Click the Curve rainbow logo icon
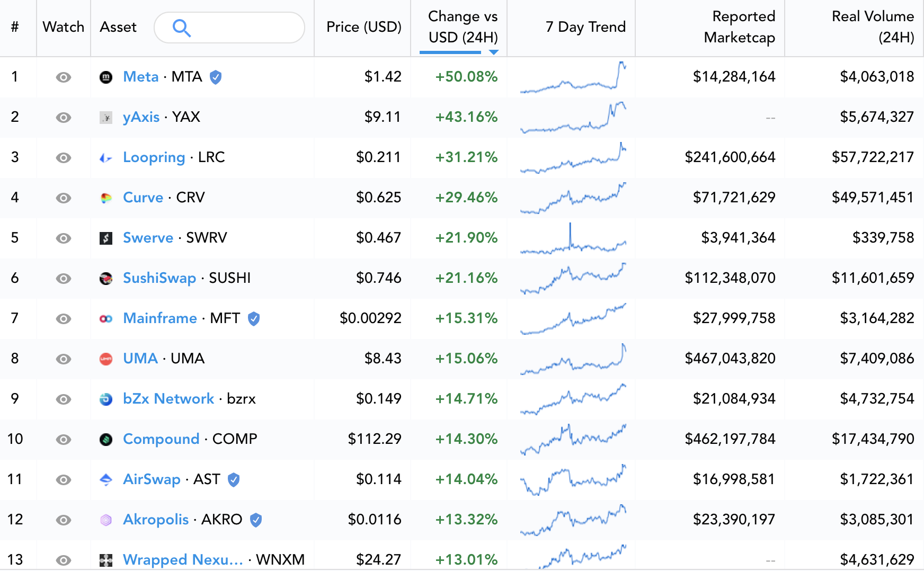Image resolution: width=924 pixels, height=571 pixels. pos(106,198)
